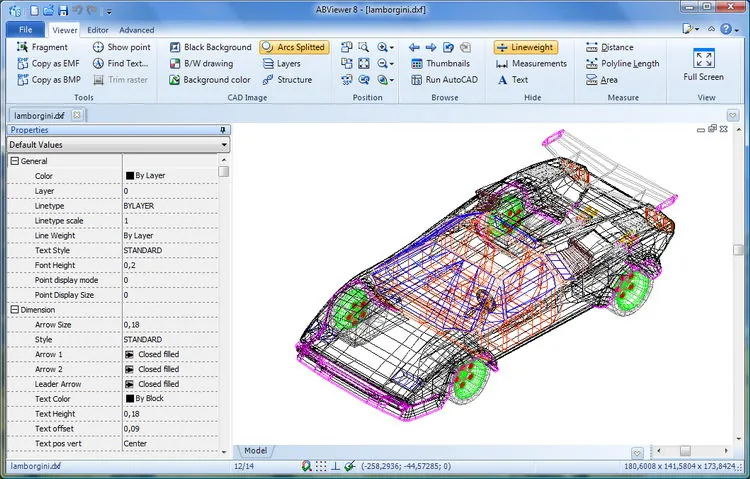Click the Full Screen view icon
Image resolution: width=750 pixels, height=479 pixels.
tap(704, 59)
